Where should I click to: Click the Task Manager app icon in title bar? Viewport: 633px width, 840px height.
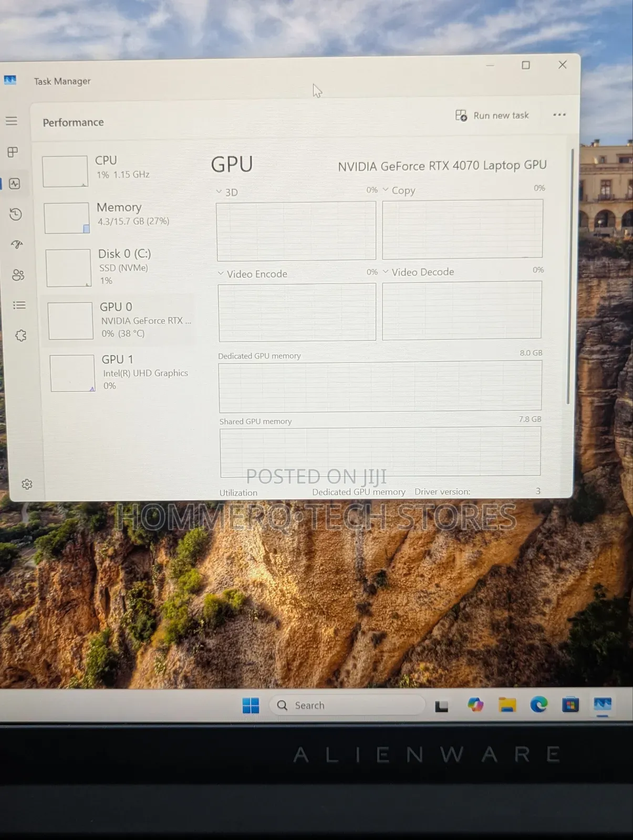click(x=10, y=80)
